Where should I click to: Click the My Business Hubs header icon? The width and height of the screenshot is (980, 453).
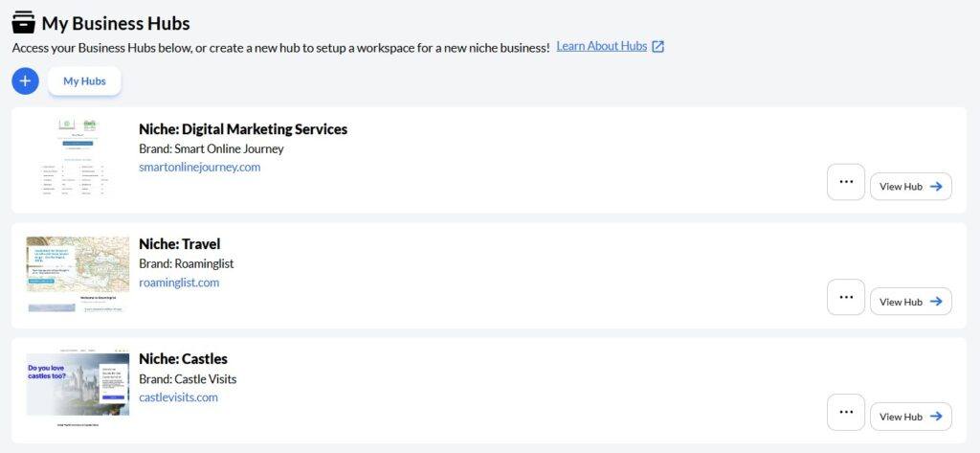[x=24, y=22]
